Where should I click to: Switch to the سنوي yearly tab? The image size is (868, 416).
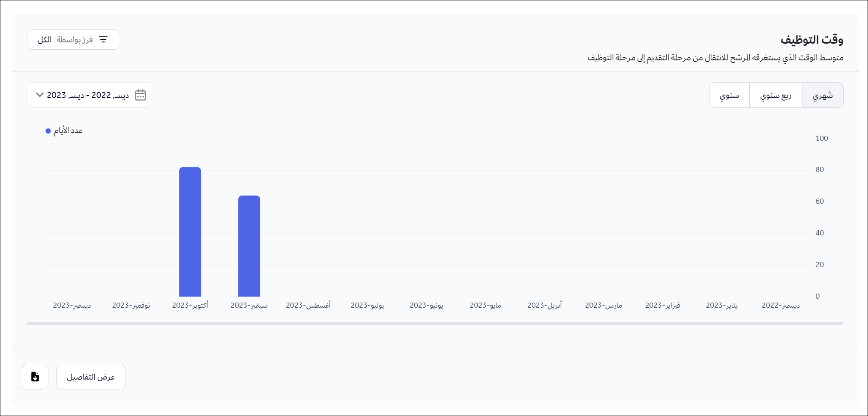pos(729,95)
